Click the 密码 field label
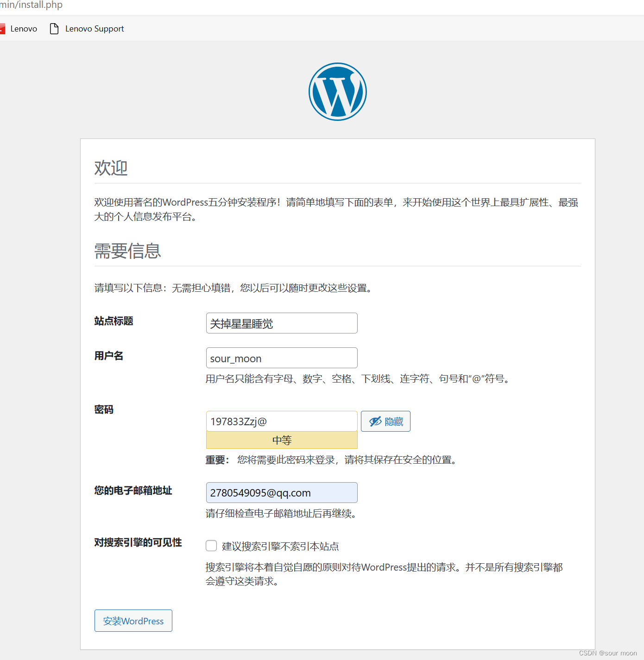Viewport: 644px width, 660px height. [104, 409]
